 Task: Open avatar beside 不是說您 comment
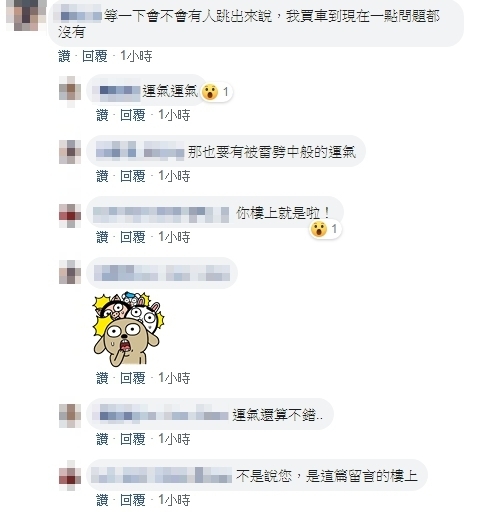70,476
